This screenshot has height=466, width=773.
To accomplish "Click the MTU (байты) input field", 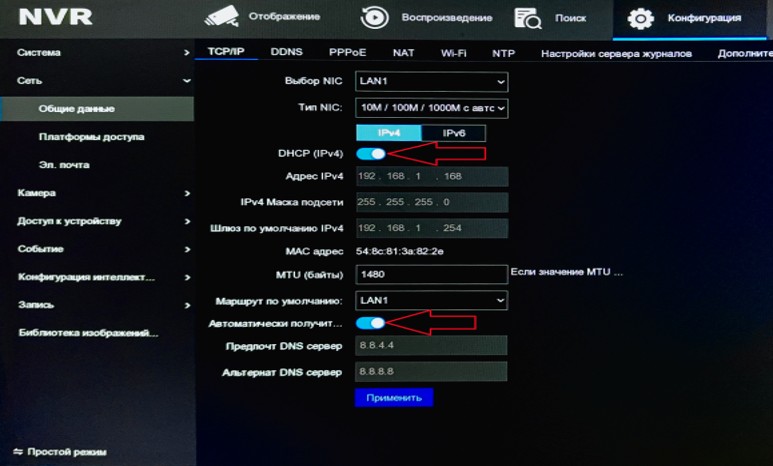I will 431,274.
